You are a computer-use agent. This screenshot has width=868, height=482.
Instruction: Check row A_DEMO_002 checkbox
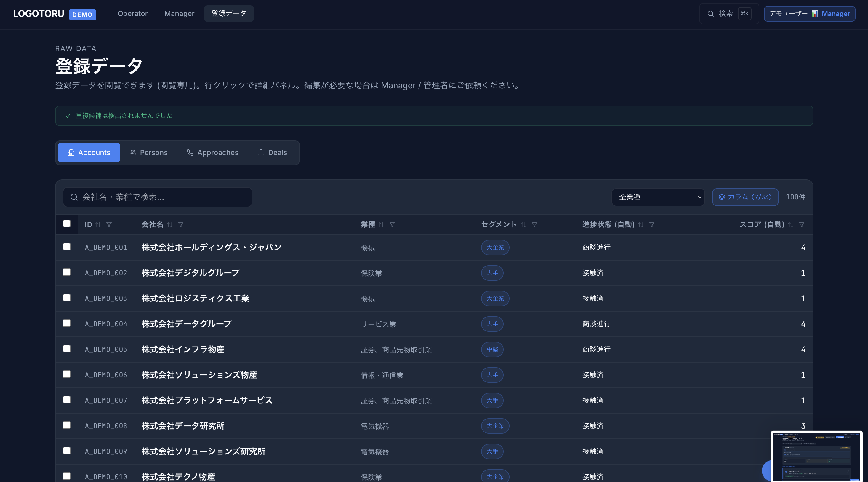[67, 272]
